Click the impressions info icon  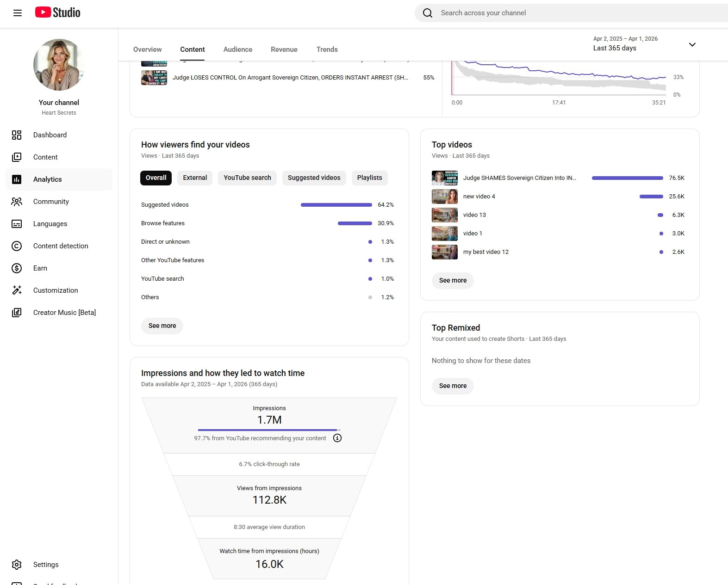coord(337,438)
